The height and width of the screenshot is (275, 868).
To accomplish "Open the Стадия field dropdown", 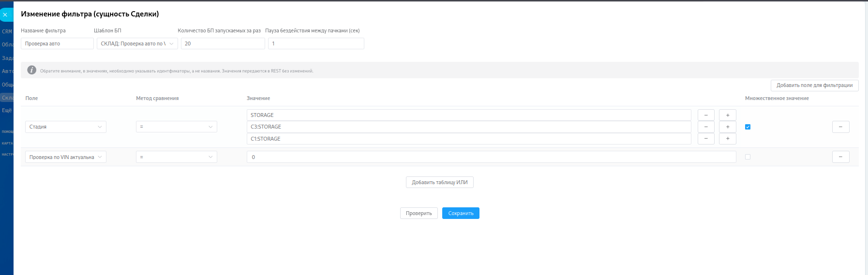I will click(66, 127).
